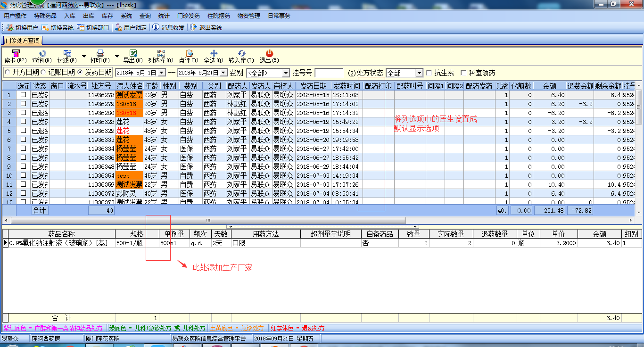
Task: Select the 开方日期 radio button
Action: point(8,73)
